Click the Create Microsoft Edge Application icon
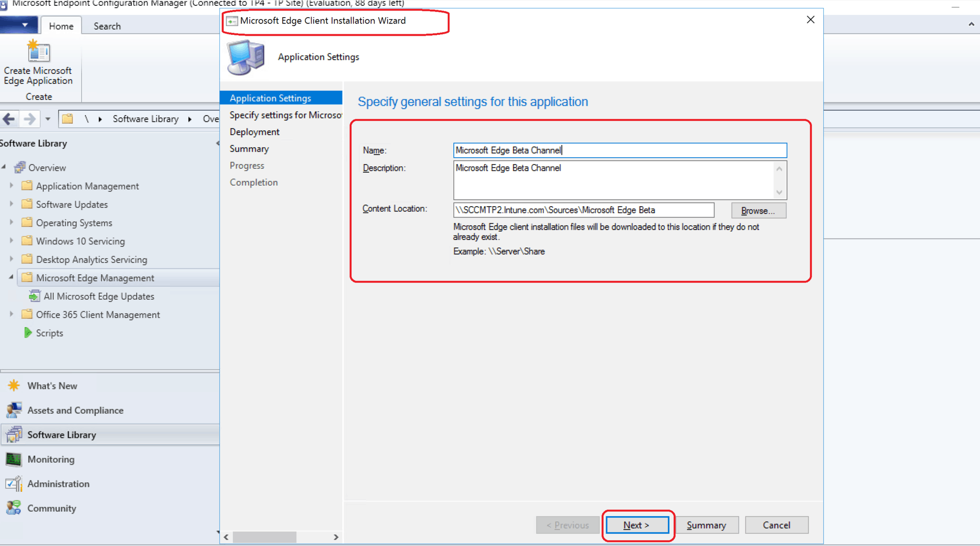The image size is (980, 546). pos(38,51)
